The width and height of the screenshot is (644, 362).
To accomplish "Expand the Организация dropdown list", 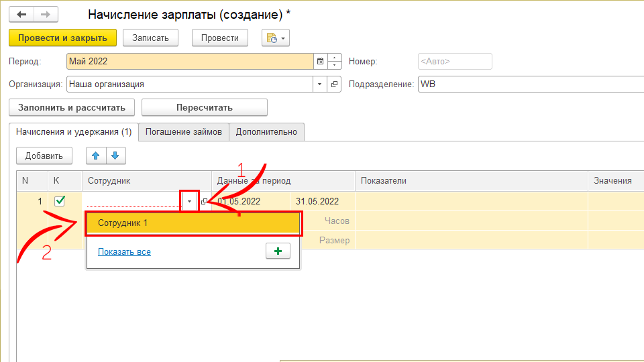I will pyautogui.click(x=319, y=84).
